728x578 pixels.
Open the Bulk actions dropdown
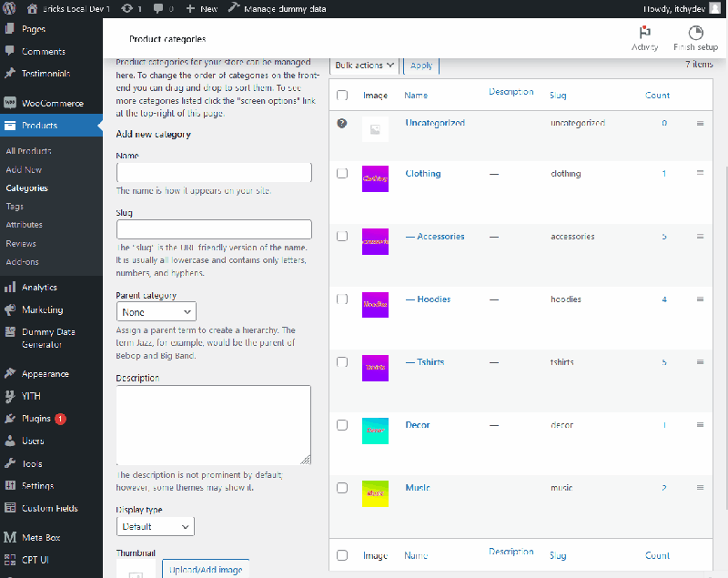pos(364,65)
